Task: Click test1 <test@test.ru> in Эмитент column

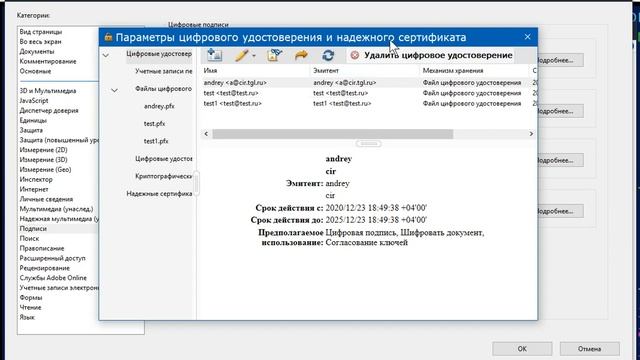Action: pyautogui.click(x=342, y=104)
